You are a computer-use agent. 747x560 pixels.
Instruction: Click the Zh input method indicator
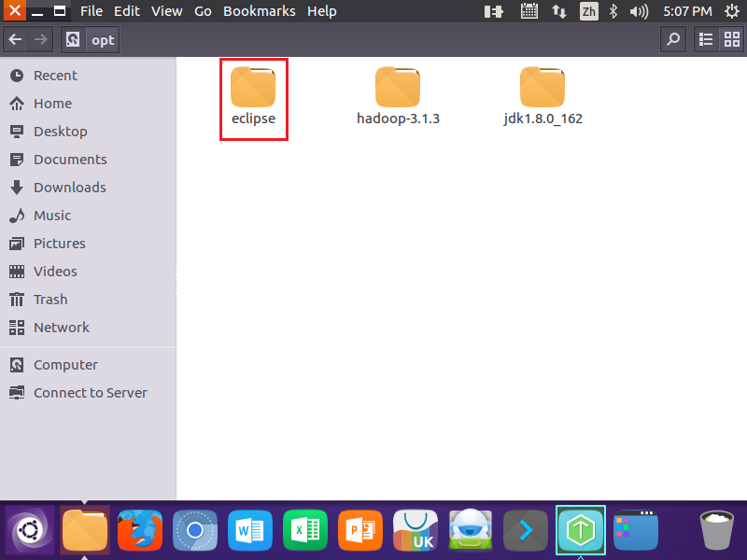[589, 11]
